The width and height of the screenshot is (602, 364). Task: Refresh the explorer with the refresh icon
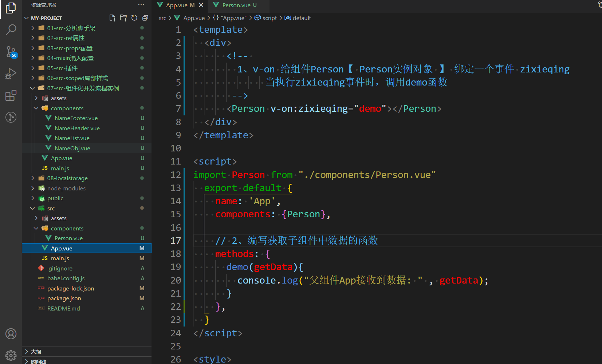134,18
